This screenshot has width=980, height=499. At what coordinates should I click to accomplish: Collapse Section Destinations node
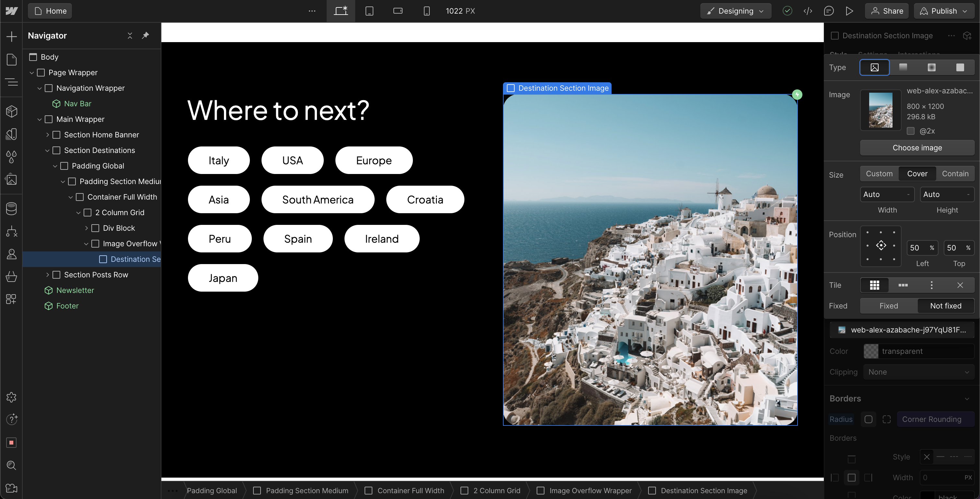pyautogui.click(x=48, y=151)
